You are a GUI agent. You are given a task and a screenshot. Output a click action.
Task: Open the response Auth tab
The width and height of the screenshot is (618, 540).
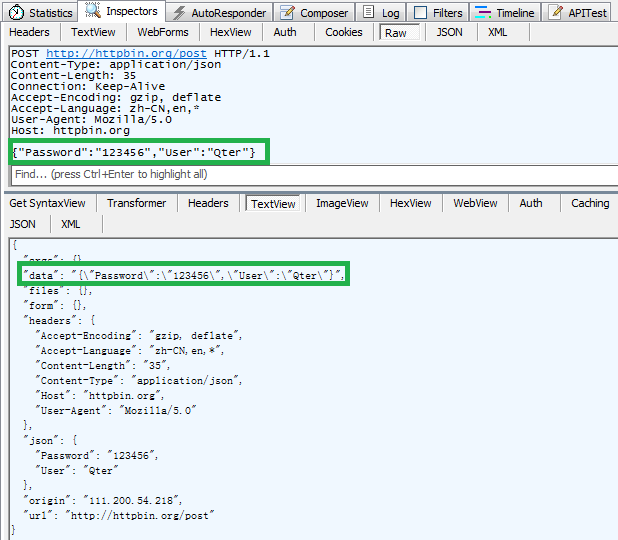pyautogui.click(x=531, y=203)
